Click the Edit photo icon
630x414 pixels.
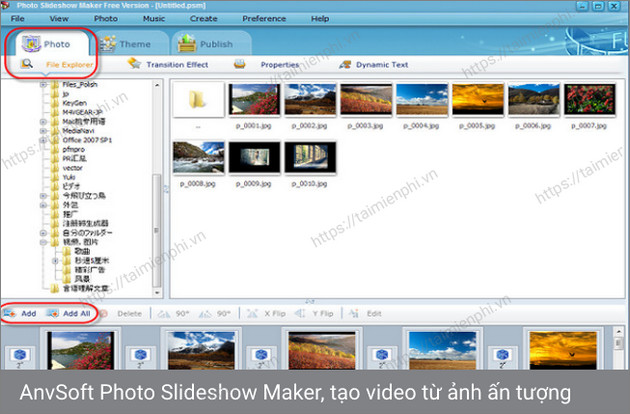354,313
